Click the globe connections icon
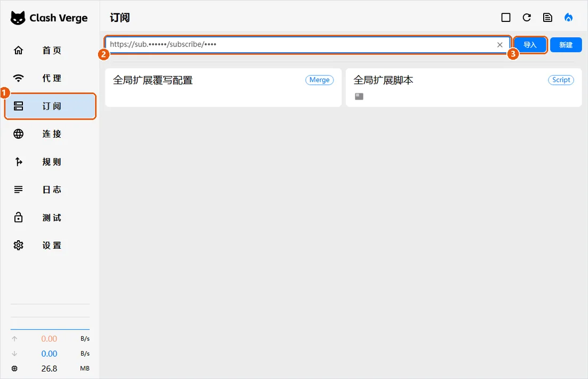The height and width of the screenshot is (379, 588). click(18, 134)
